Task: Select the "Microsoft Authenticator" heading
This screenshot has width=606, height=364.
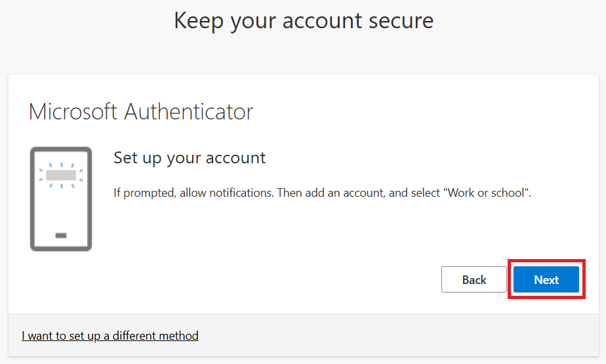Action: pos(141,111)
